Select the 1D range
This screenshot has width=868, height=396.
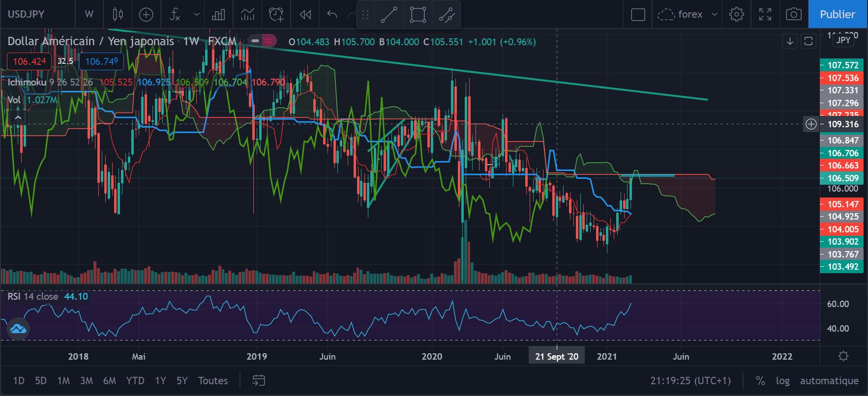point(19,381)
